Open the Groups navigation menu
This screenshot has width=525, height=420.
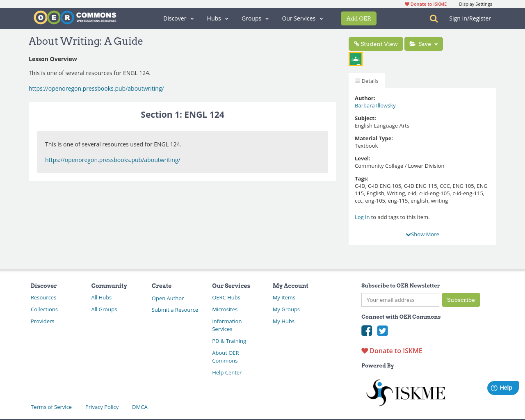tap(255, 18)
